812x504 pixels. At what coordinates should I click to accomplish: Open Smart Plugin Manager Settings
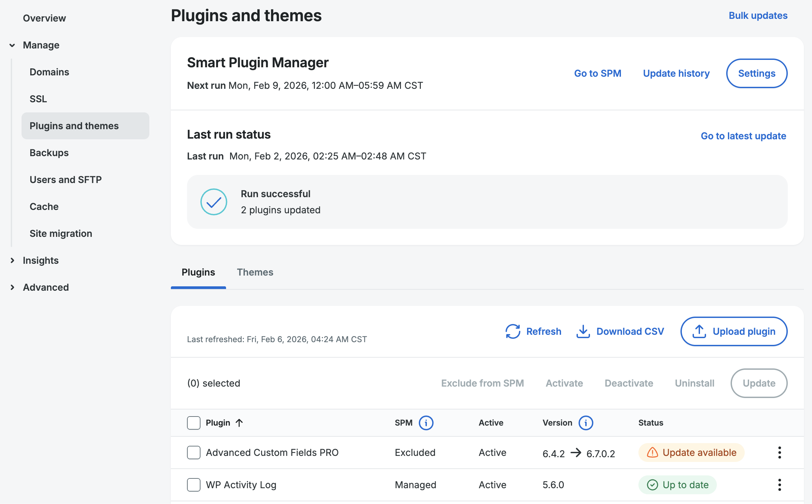756,73
